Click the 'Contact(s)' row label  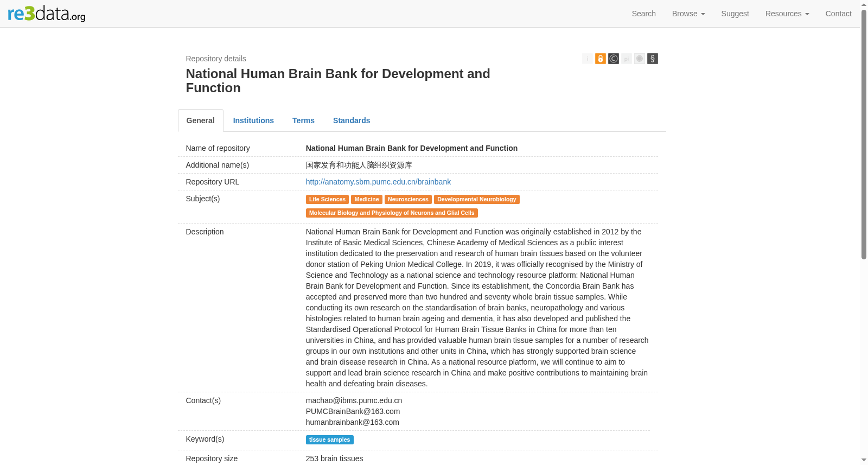[x=203, y=400]
